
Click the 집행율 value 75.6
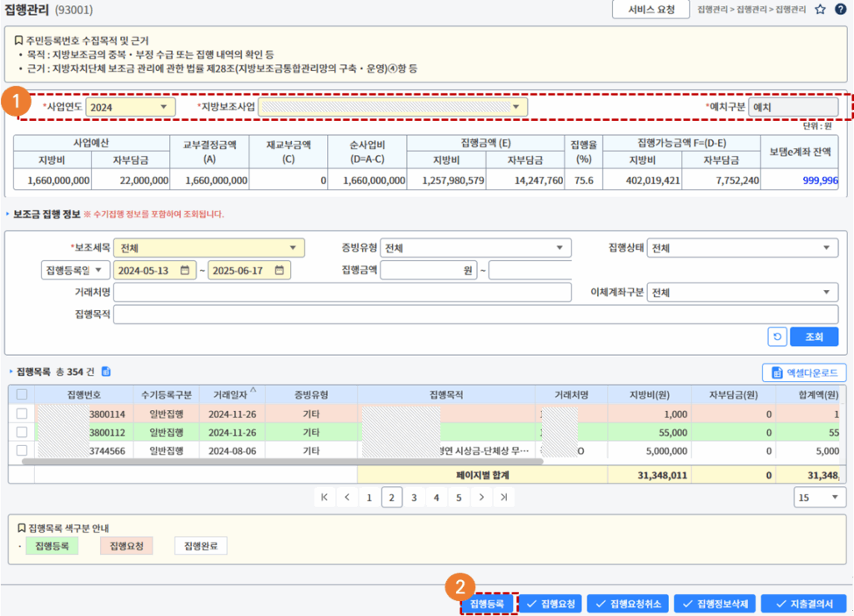pos(583,180)
